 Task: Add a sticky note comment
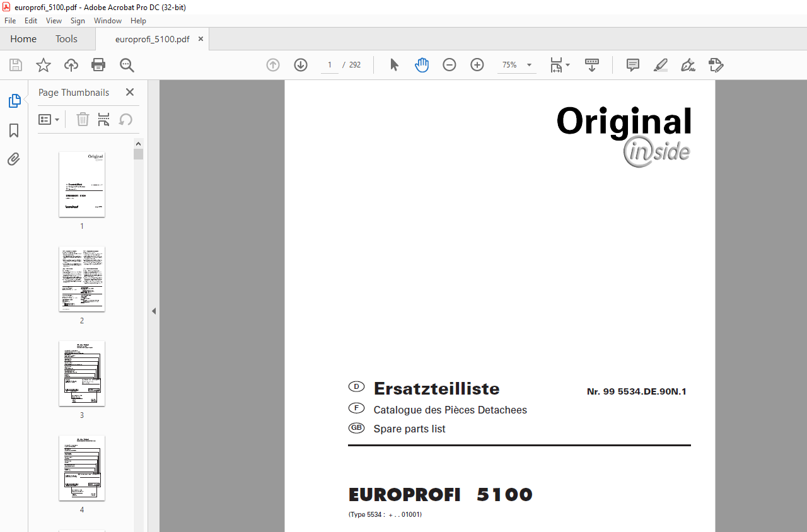pos(633,65)
